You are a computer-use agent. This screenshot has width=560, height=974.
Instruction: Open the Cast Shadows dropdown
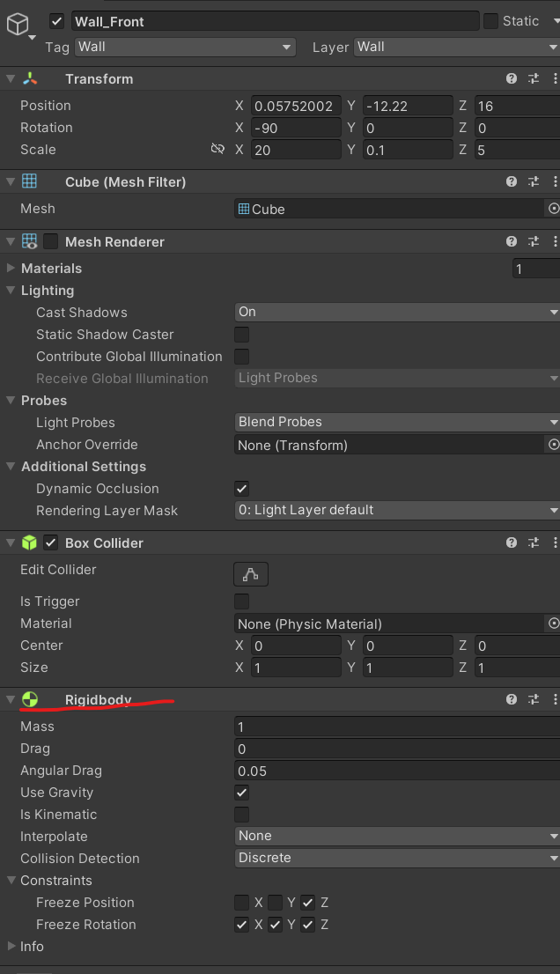[396, 312]
